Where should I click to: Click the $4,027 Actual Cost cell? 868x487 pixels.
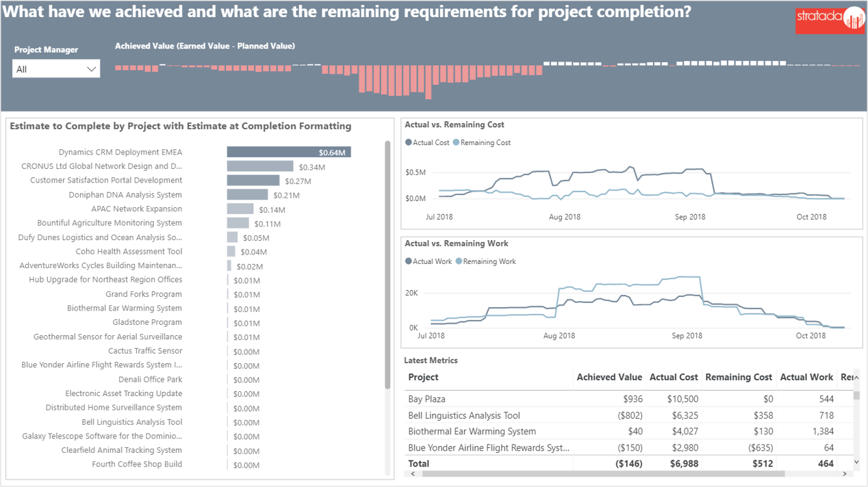(x=685, y=432)
